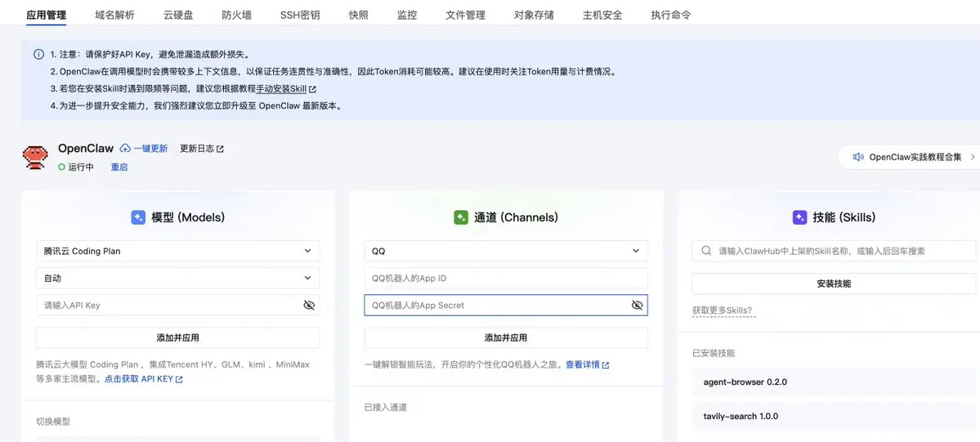Open the 点击获取 API KEY link
The width and height of the screenshot is (980, 442).
tap(139, 379)
